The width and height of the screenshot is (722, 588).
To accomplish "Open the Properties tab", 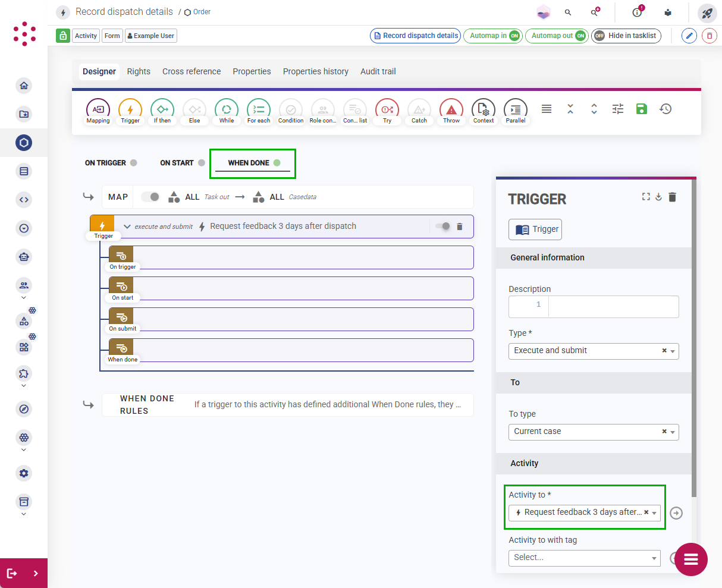I will coord(252,71).
